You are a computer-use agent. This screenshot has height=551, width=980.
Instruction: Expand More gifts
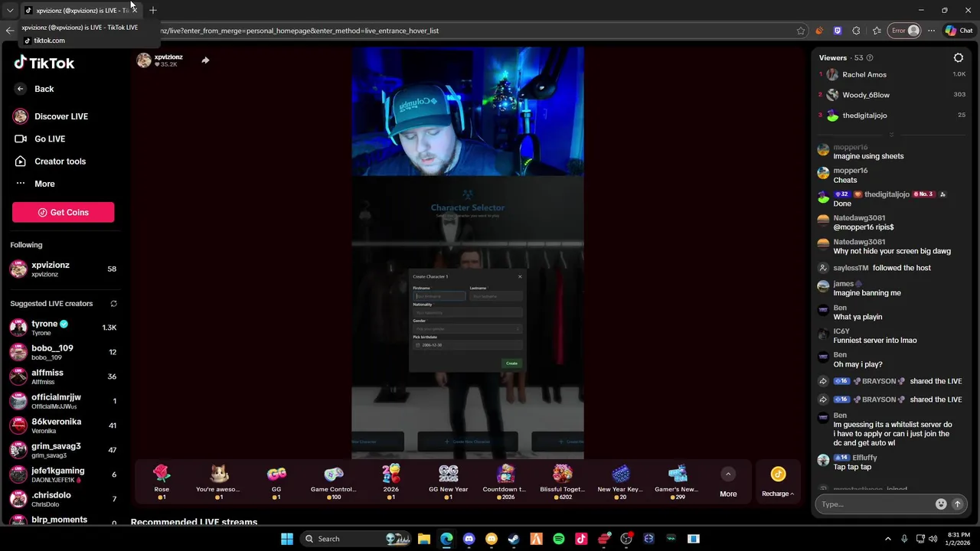pyautogui.click(x=728, y=482)
